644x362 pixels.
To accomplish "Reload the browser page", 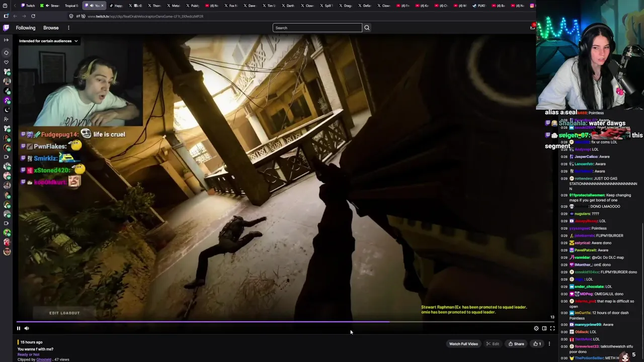I will pyautogui.click(x=33, y=16).
